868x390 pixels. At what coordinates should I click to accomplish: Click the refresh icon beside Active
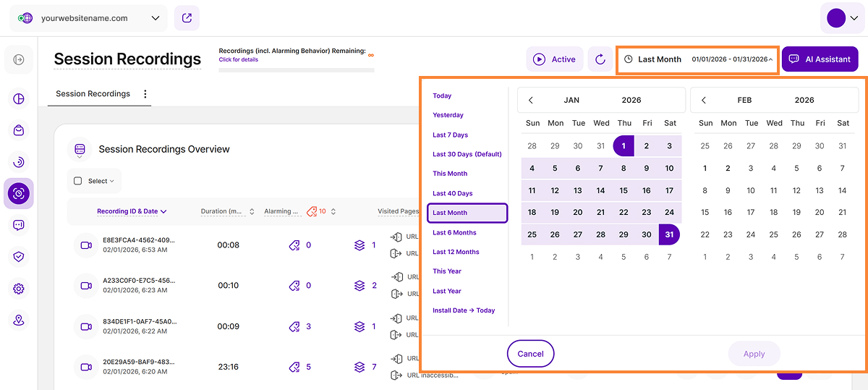[600, 59]
